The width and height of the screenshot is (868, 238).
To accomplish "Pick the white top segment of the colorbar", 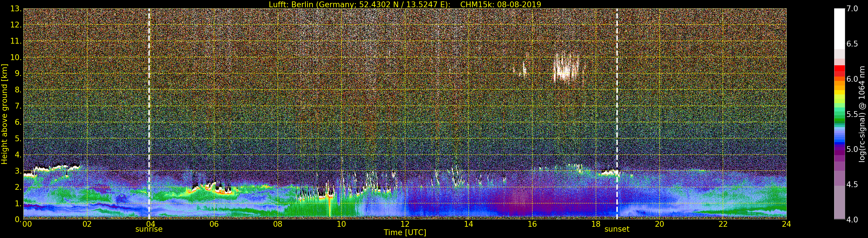I will point(839,29).
